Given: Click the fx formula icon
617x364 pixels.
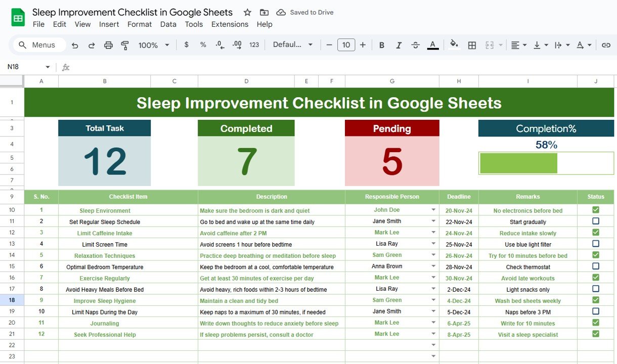Looking at the screenshot, I should pyautogui.click(x=66, y=67).
